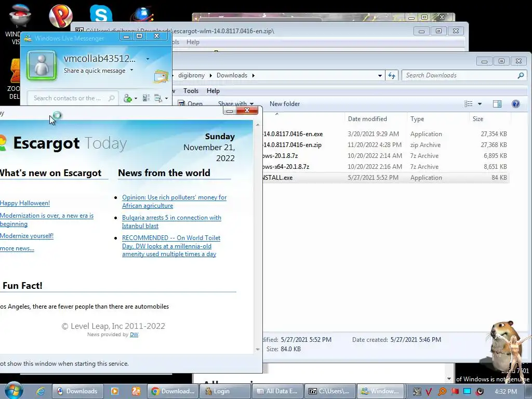Select the NSTALL.exe 84 KB file row

click(x=385, y=178)
